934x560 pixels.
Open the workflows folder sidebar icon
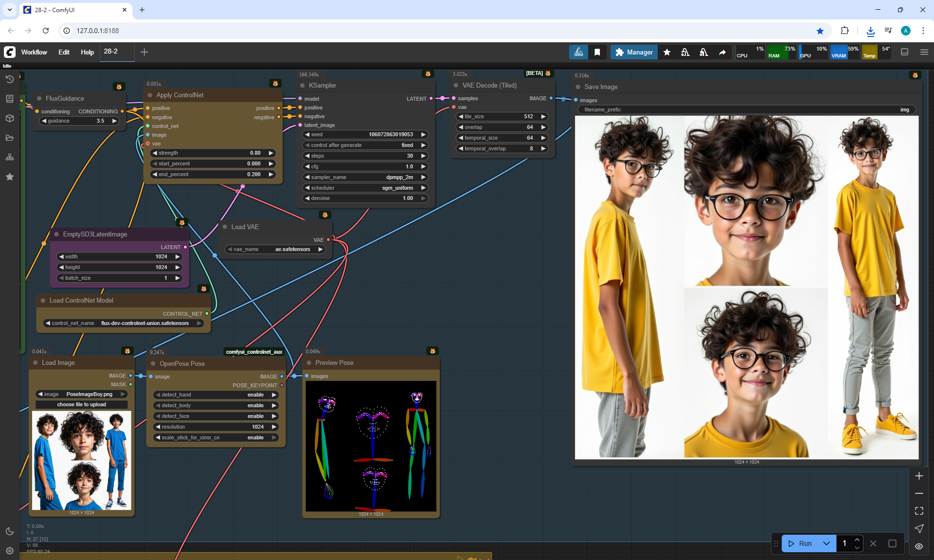coord(9,138)
